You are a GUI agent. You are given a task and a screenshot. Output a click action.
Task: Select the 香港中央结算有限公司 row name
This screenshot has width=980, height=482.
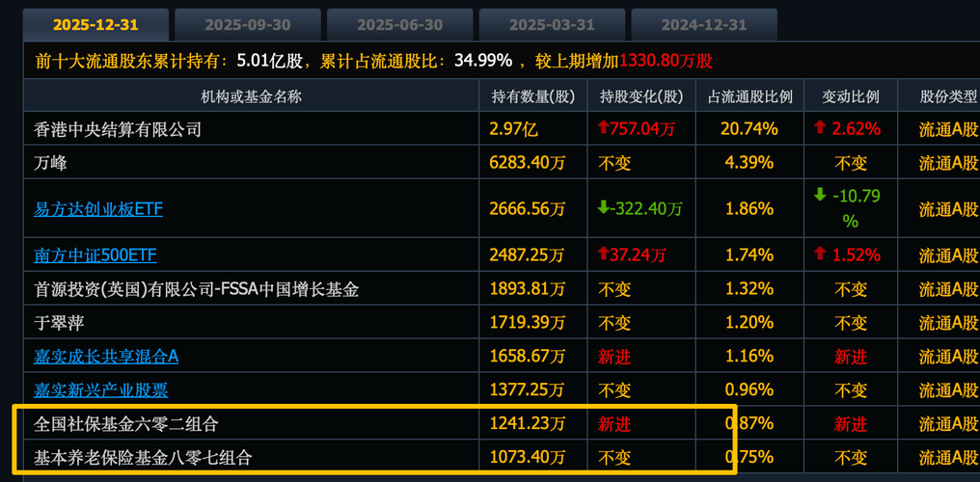(118, 129)
